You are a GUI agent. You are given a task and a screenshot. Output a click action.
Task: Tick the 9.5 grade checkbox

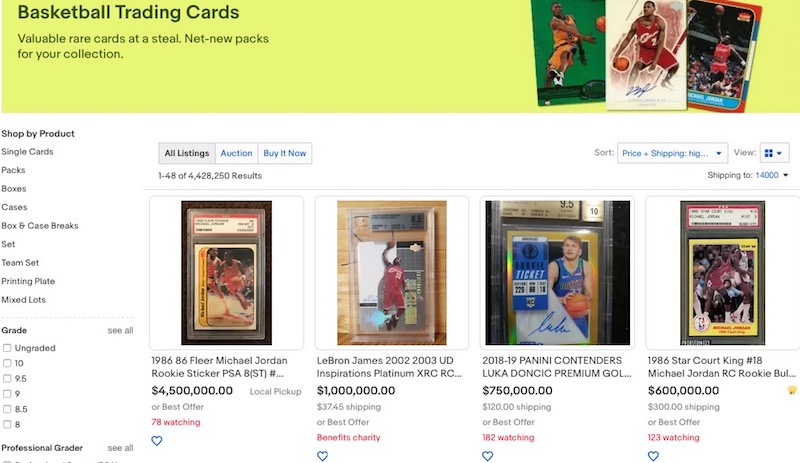click(x=7, y=378)
